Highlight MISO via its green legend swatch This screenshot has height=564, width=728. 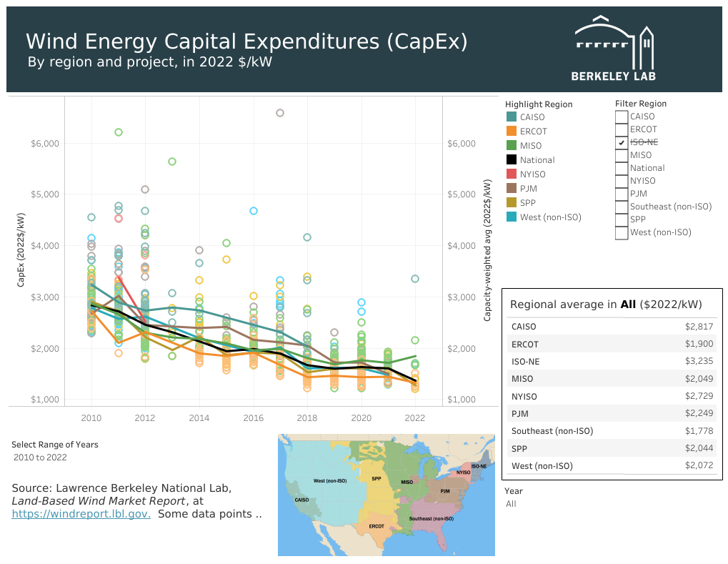[x=512, y=145]
